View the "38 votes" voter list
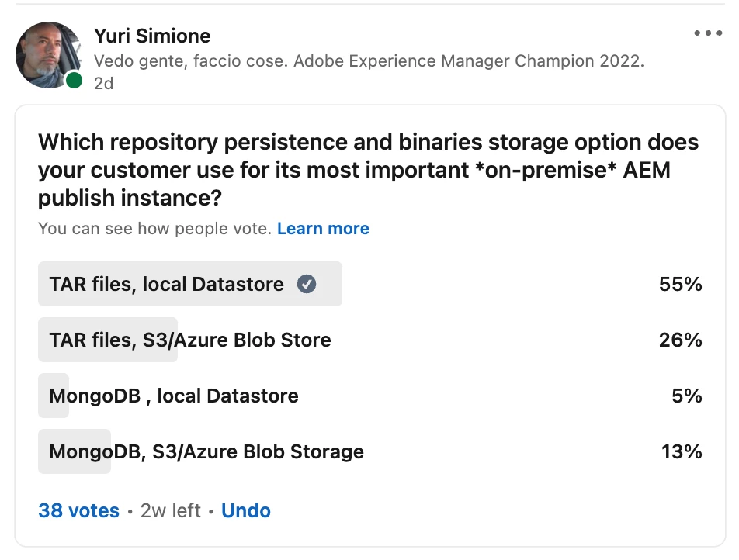739x560 pixels. pyautogui.click(x=78, y=511)
